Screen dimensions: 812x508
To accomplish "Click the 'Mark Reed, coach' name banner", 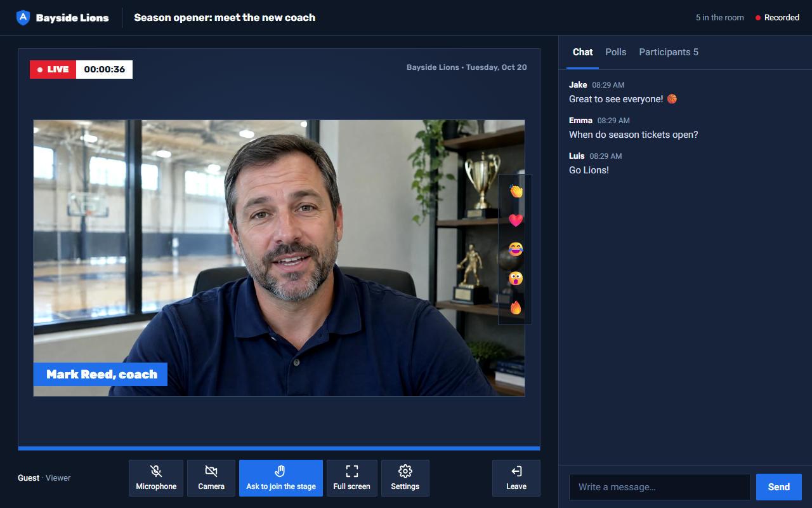I will pos(101,375).
